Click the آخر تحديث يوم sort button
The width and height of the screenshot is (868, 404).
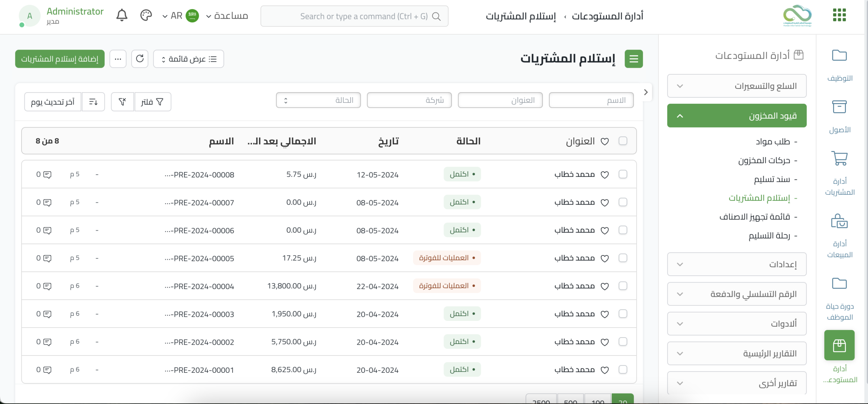(53, 102)
